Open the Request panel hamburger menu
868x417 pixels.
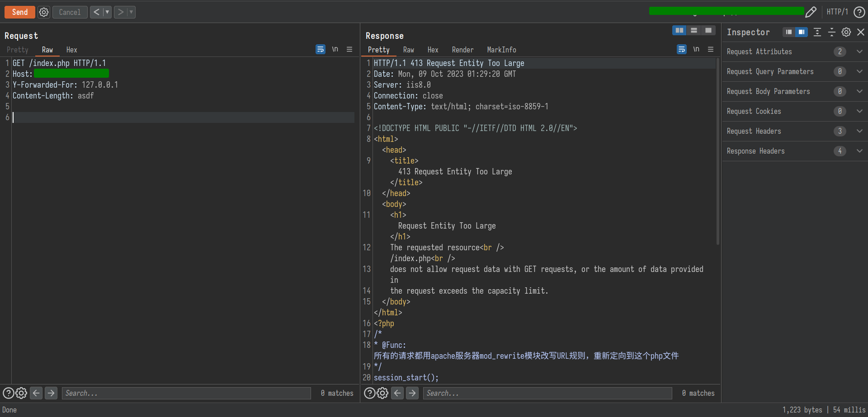(x=349, y=49)
